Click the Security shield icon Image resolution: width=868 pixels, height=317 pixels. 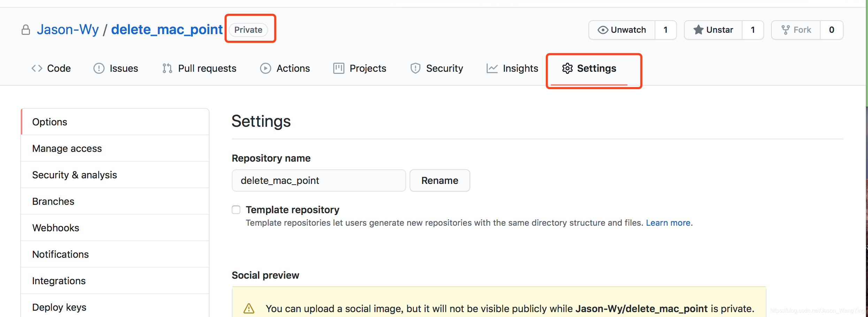[416, 68]
